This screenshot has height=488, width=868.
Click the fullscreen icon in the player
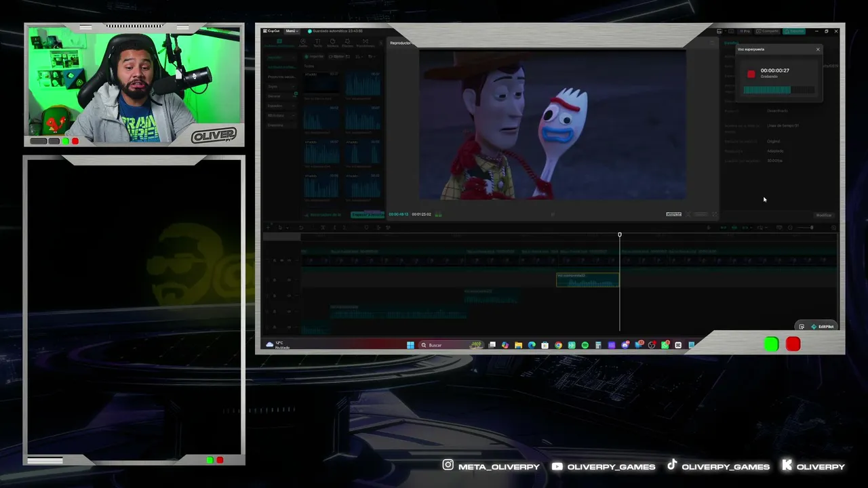point(714,214)
